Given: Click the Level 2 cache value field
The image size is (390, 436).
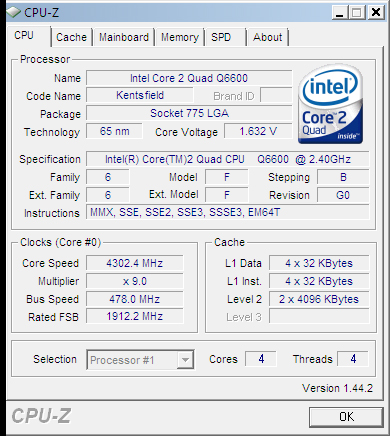Looking at the screenshot, I should click(319, 299).
